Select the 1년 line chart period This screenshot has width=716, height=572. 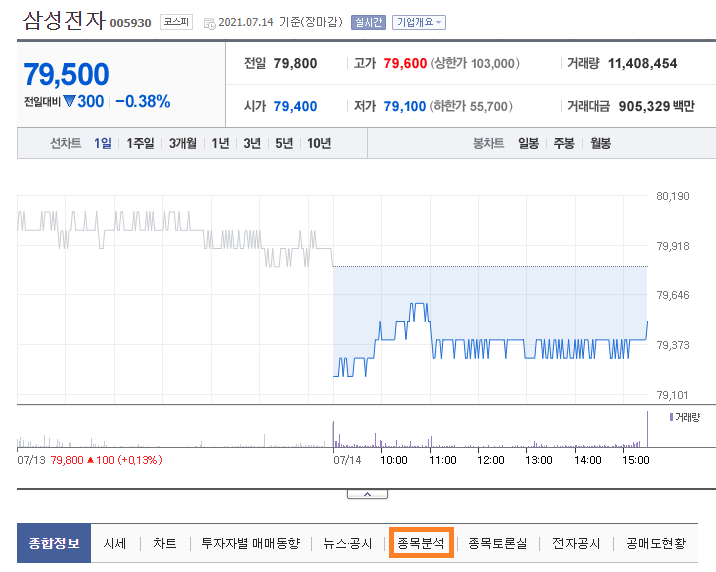220,143
